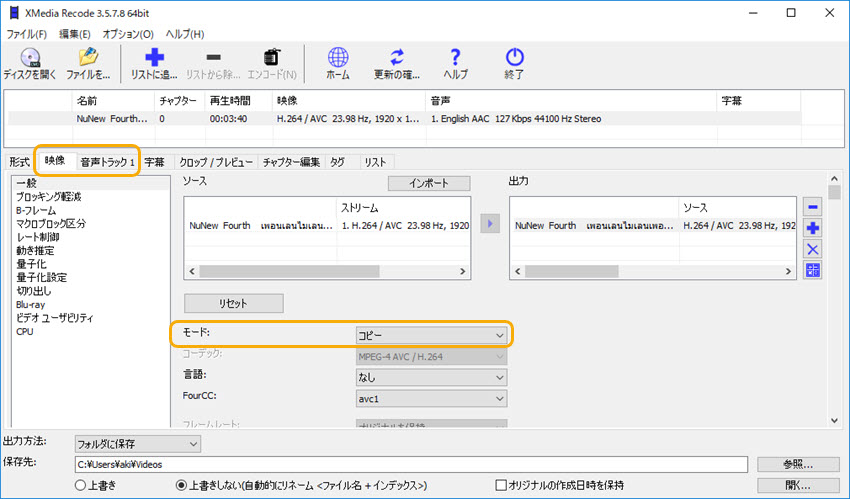Click the インポート button
The height and width of the screenshot is (499, 850).
click(x=428, y=184)
